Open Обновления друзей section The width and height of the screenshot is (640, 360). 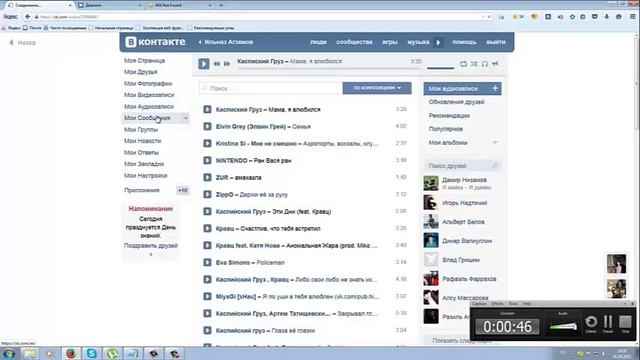pos(456,102)
